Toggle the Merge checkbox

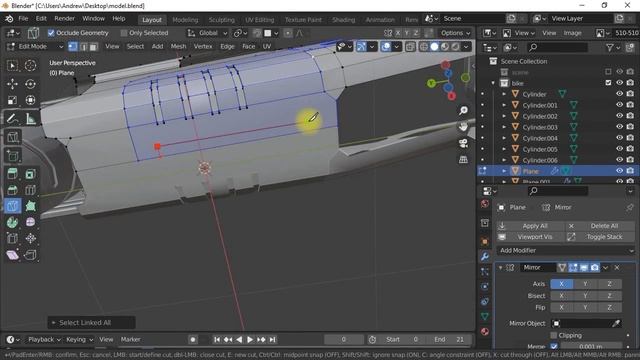click(554, 346)
